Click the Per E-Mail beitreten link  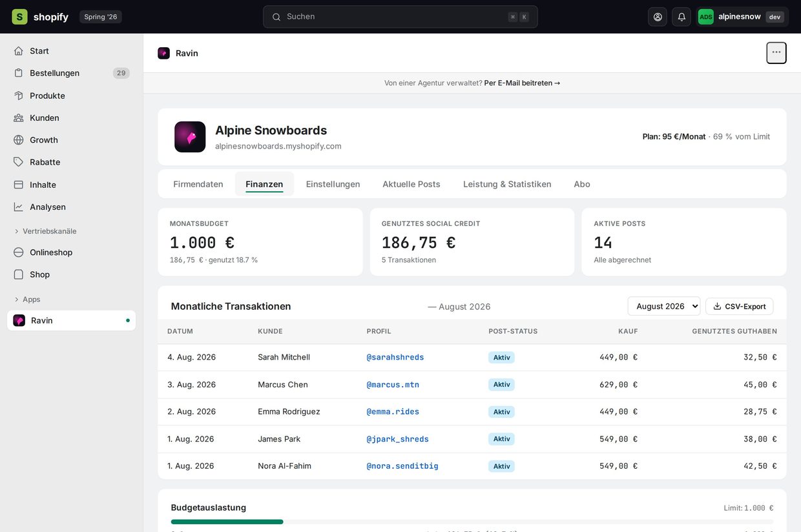tap(522, 83)
